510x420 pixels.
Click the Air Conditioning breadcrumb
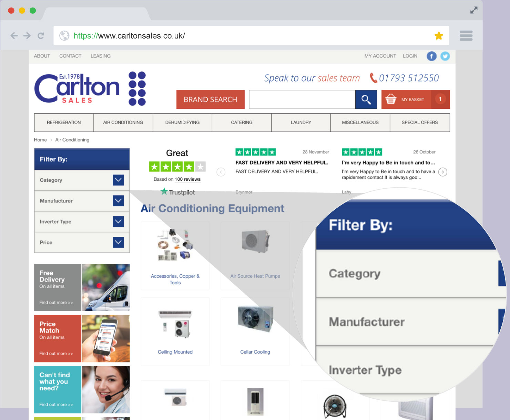(x=72, y=140)
